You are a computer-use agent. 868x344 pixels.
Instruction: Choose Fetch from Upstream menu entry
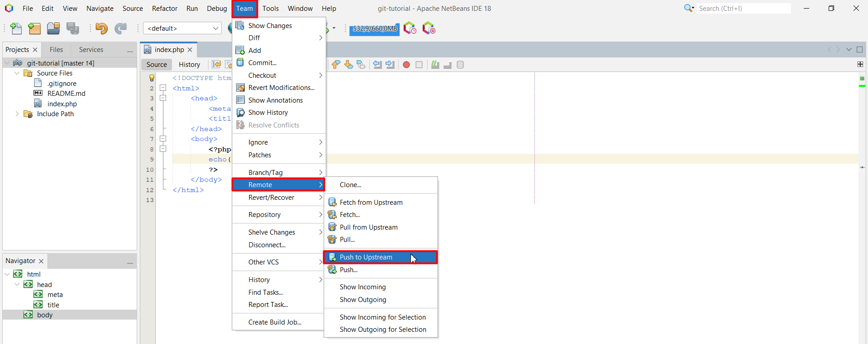[x=371, y=203]
